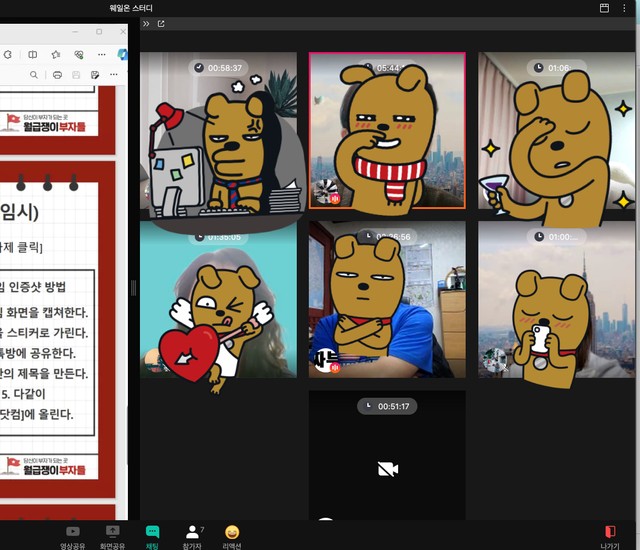Expand side panel with double chevron icon
The height and width of the screenshot is (550, 640).
pyautogui.click(x=146, y=24)
